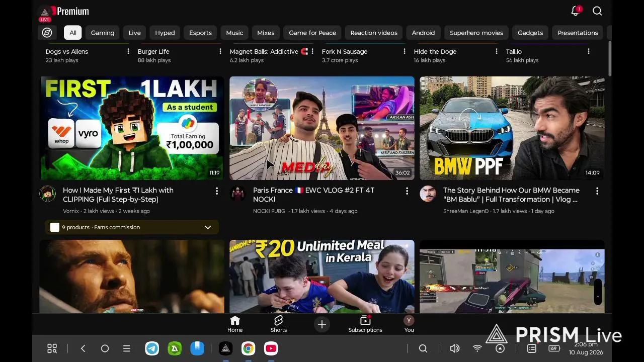Open the 'How I Made My First ₹1 Lakh' title
This screenshot has width=644, height=362.
pos(118,195)
